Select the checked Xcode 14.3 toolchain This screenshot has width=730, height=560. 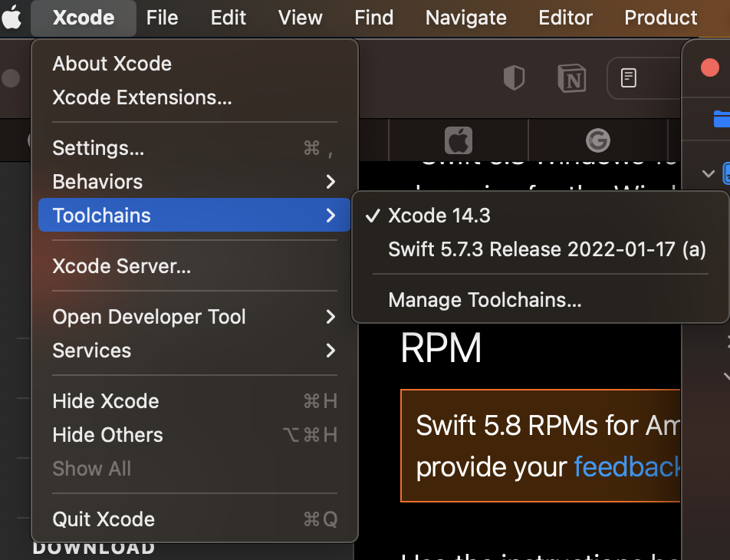click(x=540, y=216)
